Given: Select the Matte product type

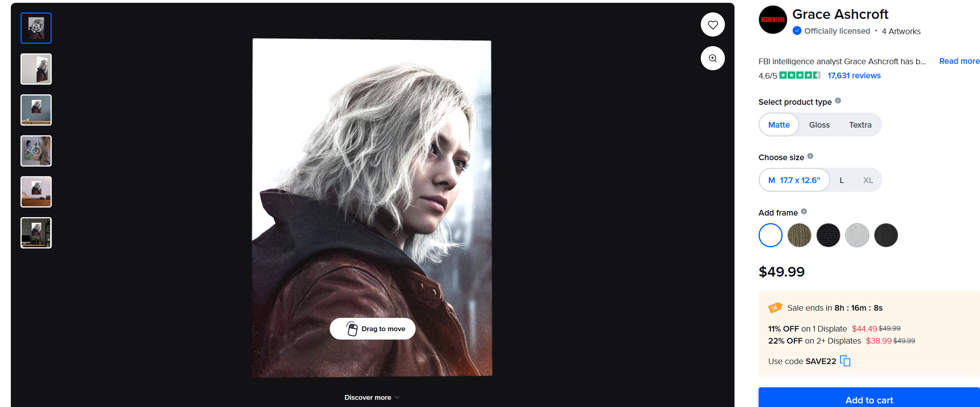Looking at the screenshot, I should coord(779,125).
